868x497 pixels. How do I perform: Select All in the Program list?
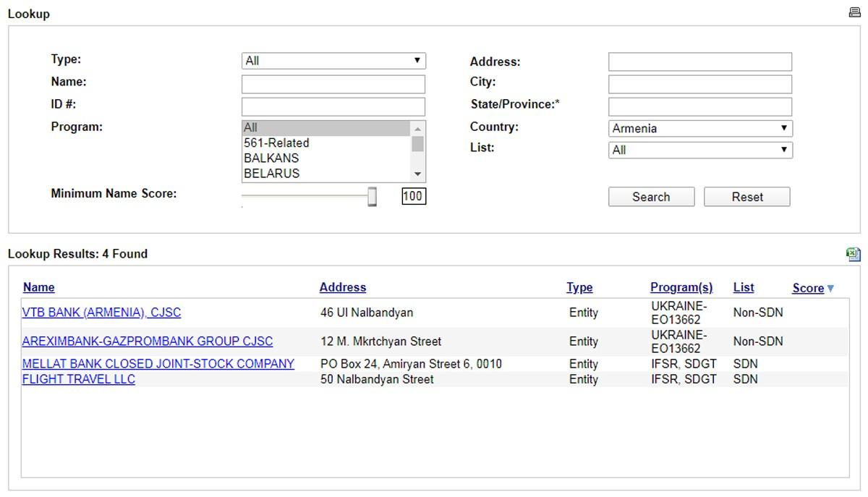(326, 128)
